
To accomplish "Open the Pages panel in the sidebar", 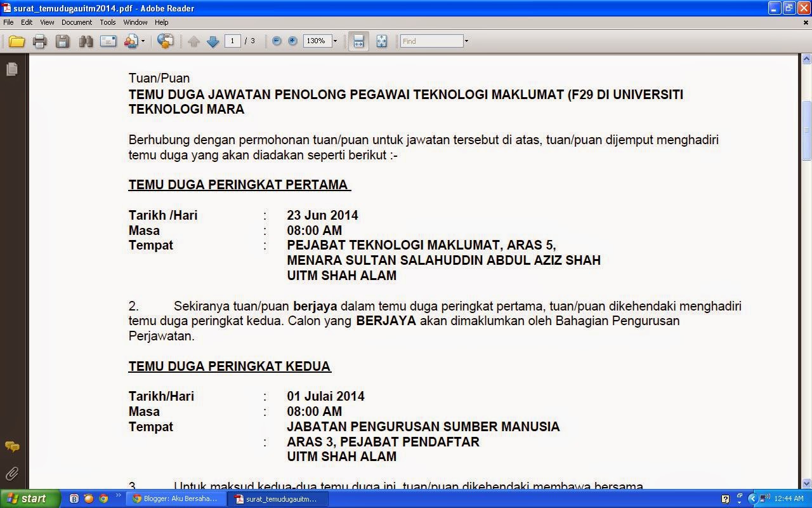I will 12,69.
